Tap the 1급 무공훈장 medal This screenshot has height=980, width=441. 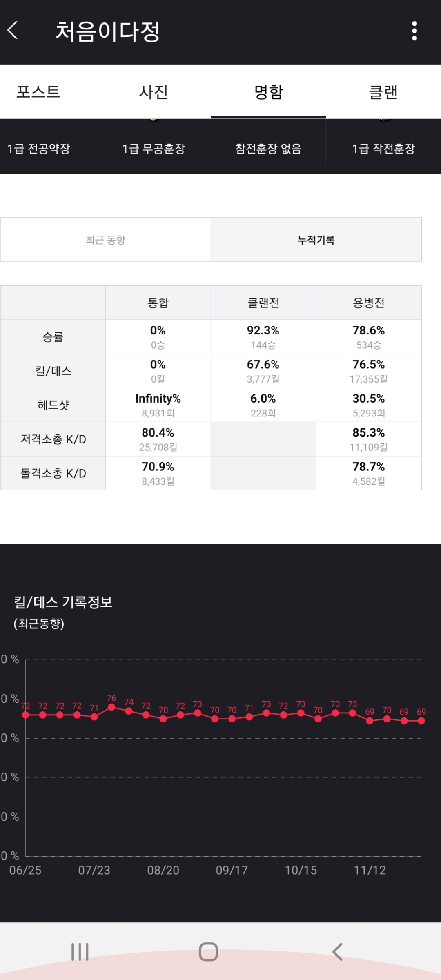154,149
